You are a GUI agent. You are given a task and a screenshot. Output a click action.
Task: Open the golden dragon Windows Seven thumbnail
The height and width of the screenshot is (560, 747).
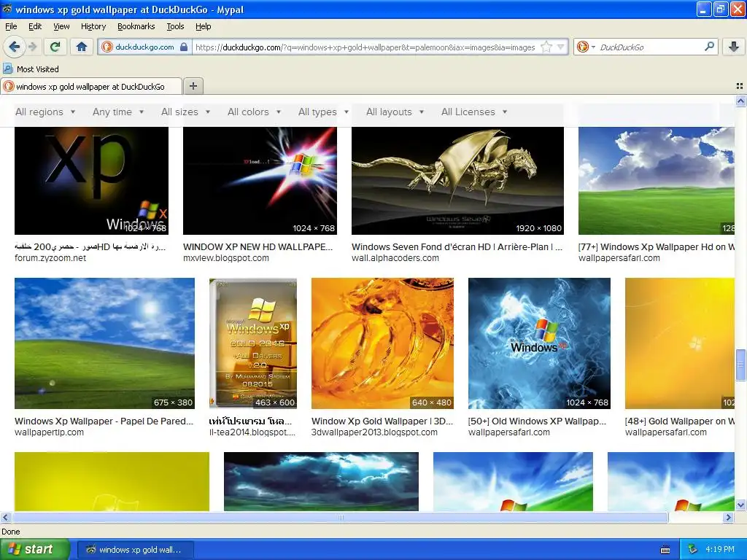[457, 181]
